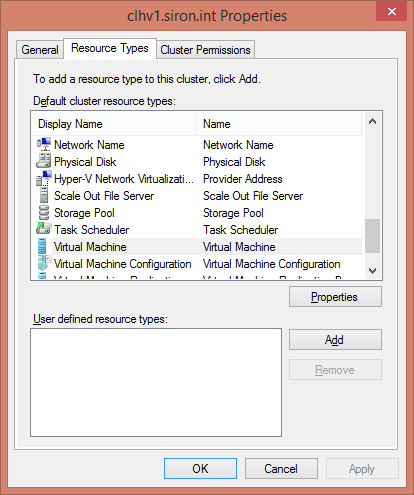This screenshot has width=414, height=495.
Task: Click Virtual Machine in the Name column
Action: (x=239, y=247)
